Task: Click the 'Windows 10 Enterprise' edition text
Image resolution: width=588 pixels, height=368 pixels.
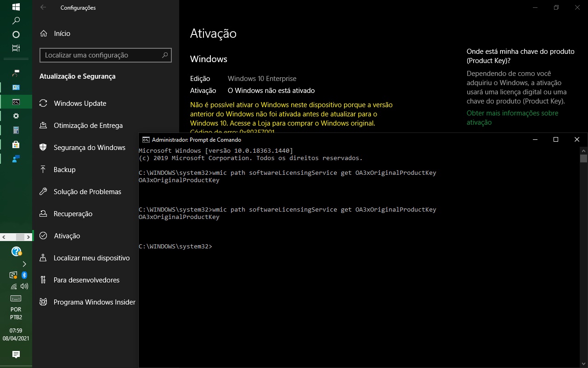Action: tap(262, 79)
